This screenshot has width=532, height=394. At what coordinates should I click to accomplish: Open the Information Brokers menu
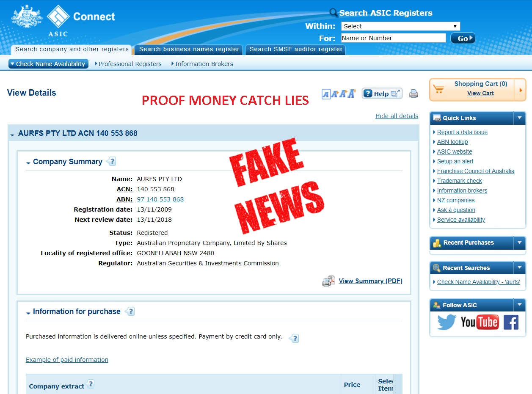click(x=202, y=64)
